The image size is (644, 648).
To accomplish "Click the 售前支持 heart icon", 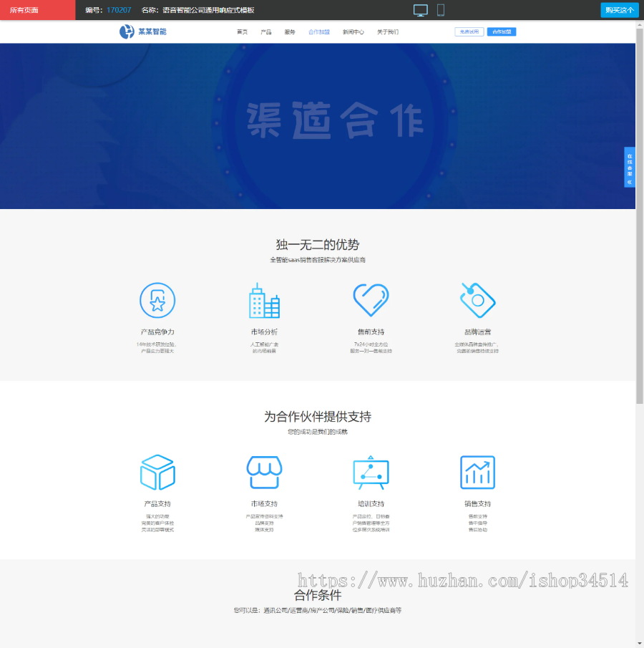I will coord(371,299).
